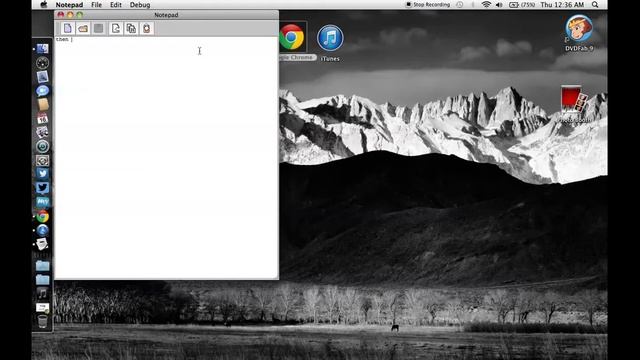Open the File menu
This screenshot has height=360, width=640.
pos(96,5)
